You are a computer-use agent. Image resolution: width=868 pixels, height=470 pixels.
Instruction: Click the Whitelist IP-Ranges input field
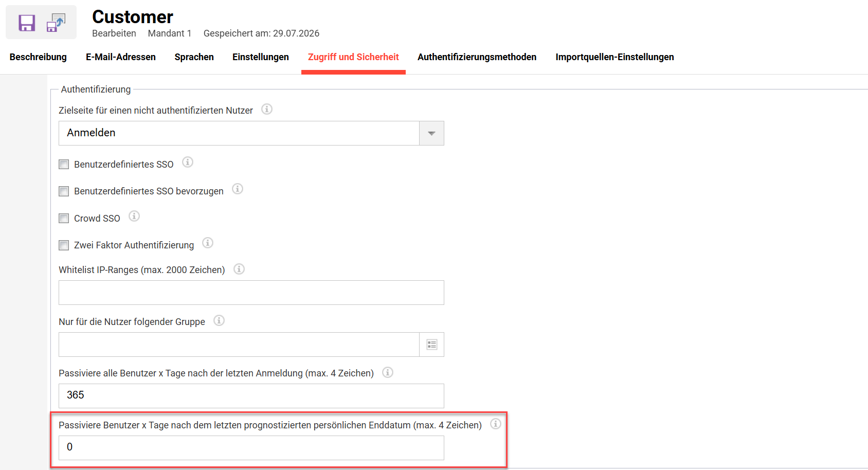click(251, 293)
